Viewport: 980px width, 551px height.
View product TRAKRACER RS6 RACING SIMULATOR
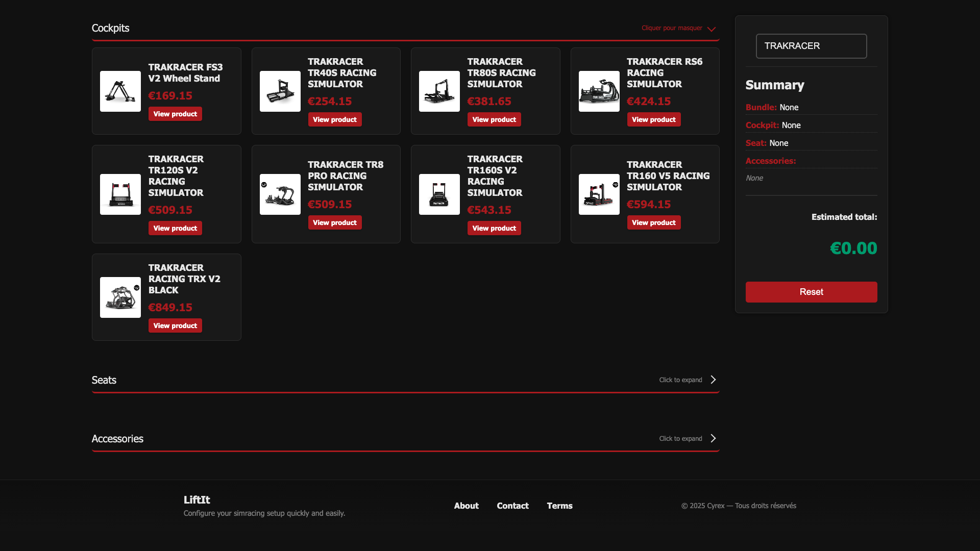(x=654, y=119)
